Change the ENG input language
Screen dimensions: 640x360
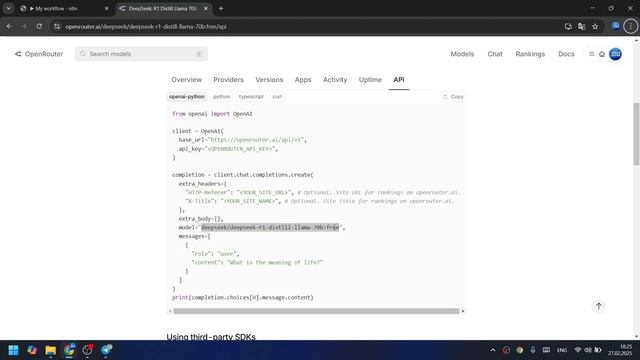562,350
